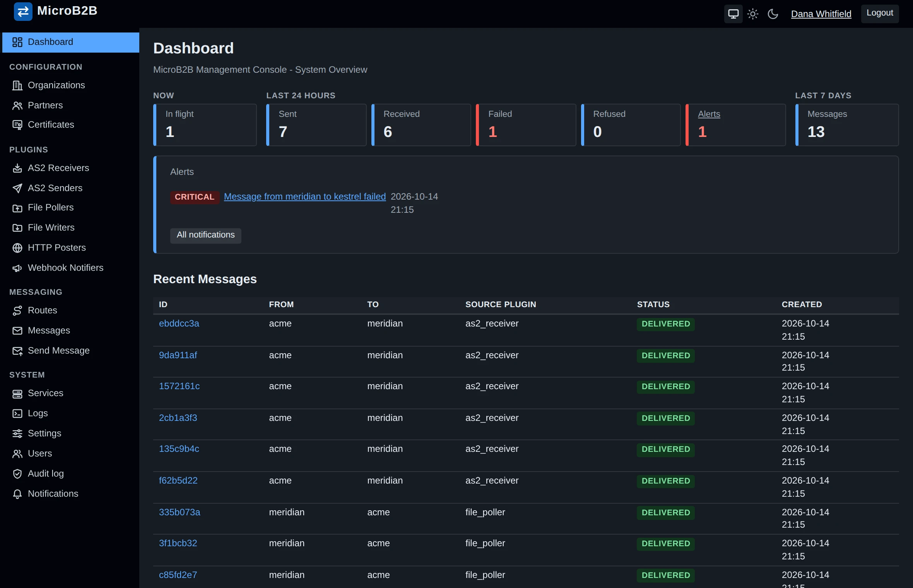The height and width of the screenshot is (588, 913).
Task: Open message f62b5d22
Action: coord(178,480)
